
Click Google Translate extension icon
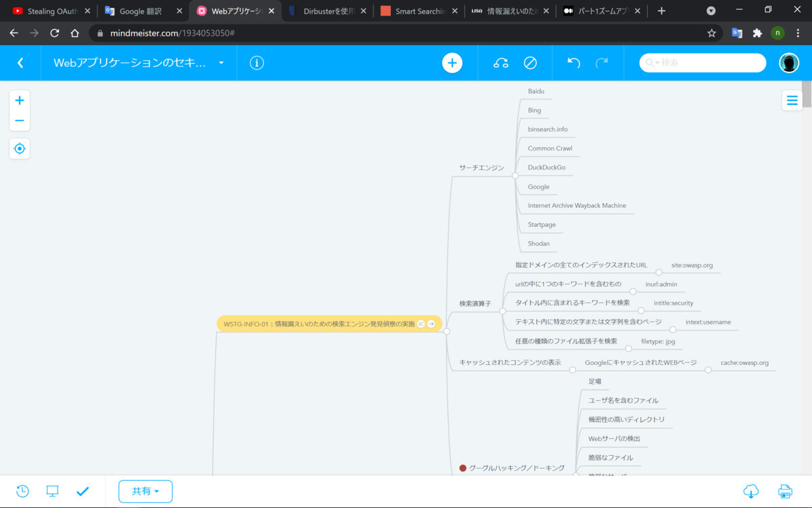(x=737, y=33)
